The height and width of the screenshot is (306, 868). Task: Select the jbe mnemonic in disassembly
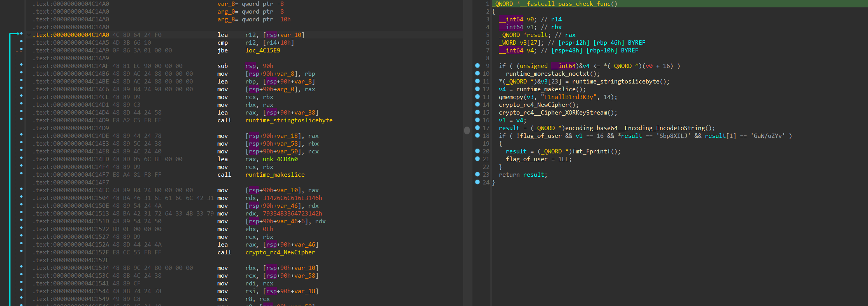[x=222, y=50]
